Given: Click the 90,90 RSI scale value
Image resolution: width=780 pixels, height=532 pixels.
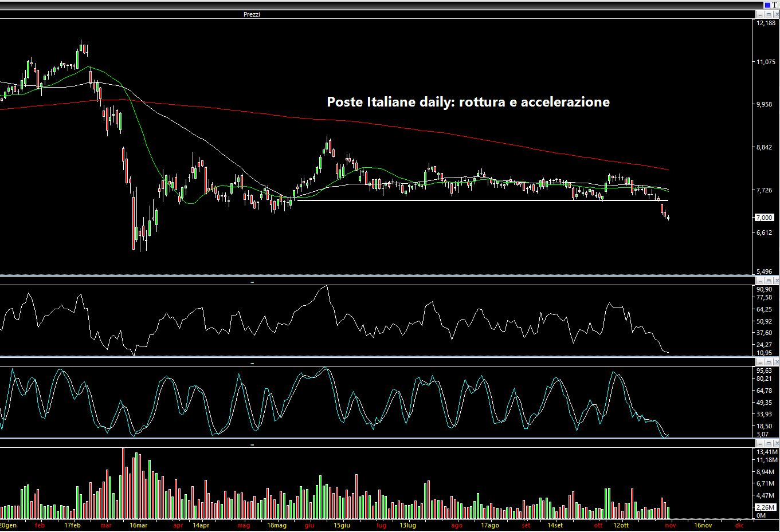Looking at the screenshot, I should point(765,289).
